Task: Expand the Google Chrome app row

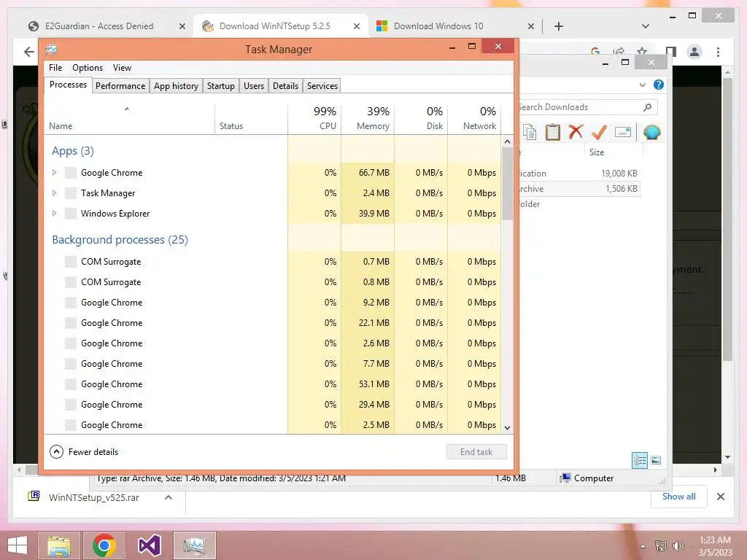Action: point(54,173)
